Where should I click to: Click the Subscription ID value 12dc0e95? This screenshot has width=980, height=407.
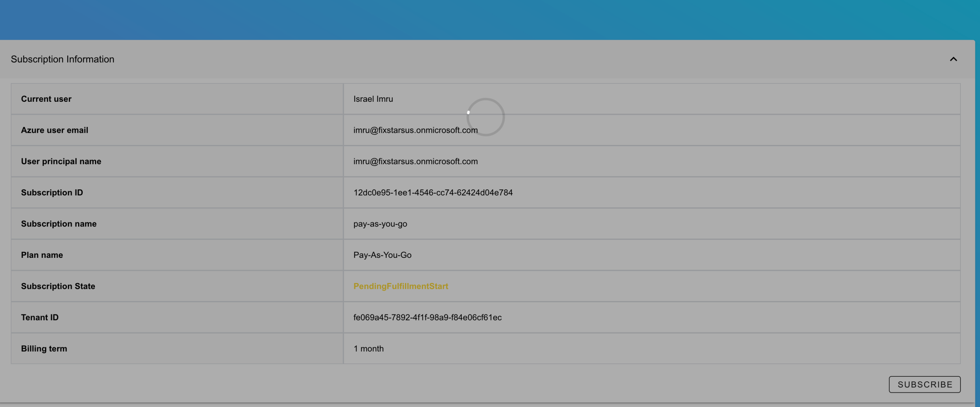pyautogui.click(x=433, y=192)
